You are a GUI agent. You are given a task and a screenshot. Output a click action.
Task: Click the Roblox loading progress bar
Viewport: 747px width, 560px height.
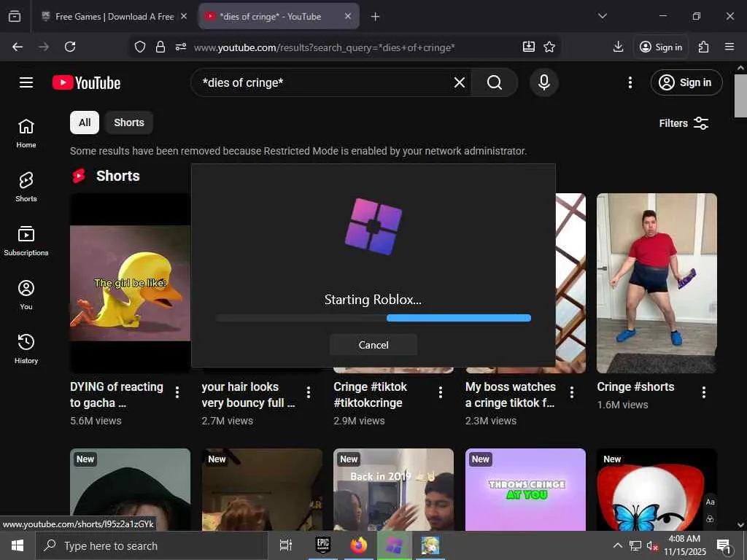[373, 318]
